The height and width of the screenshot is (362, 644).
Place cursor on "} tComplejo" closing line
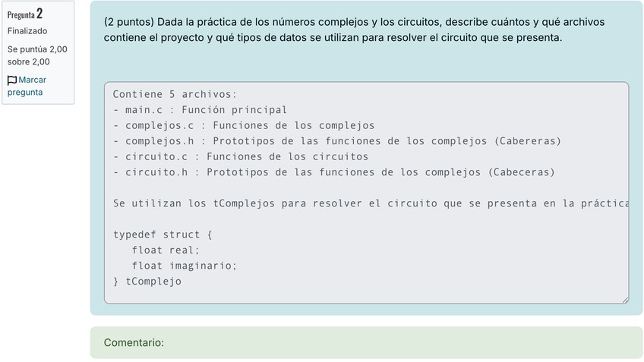tap(147, 281)
